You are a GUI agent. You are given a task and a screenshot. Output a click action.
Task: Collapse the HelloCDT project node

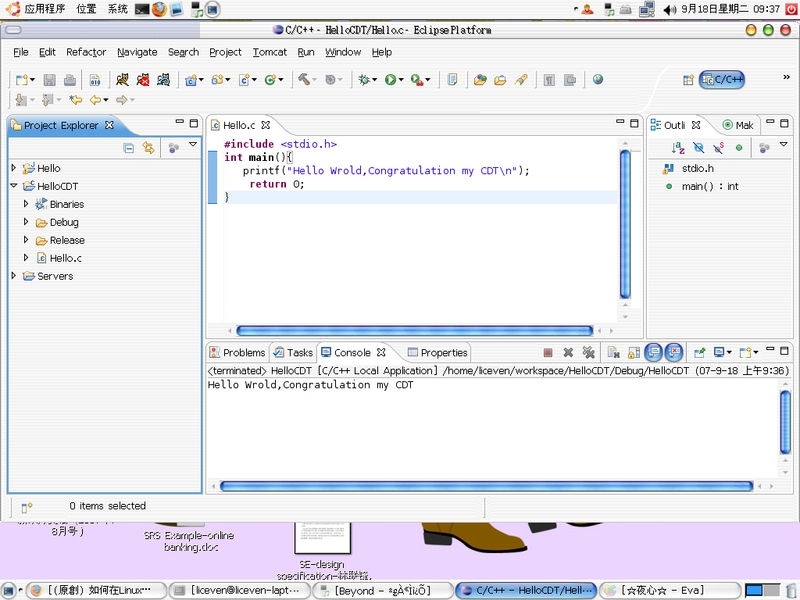pyautogui.click(x=14, y=186)
